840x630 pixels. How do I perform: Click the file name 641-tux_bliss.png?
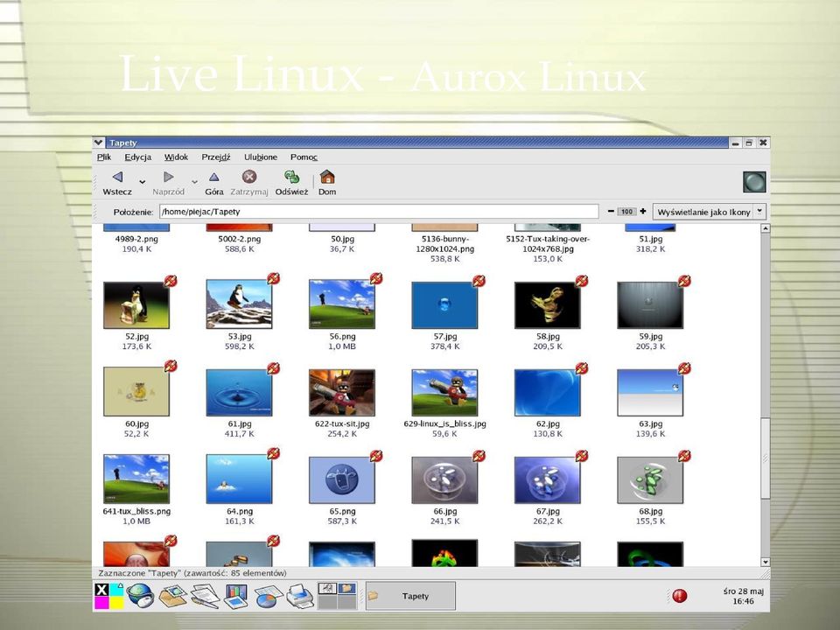coord(136,511)
